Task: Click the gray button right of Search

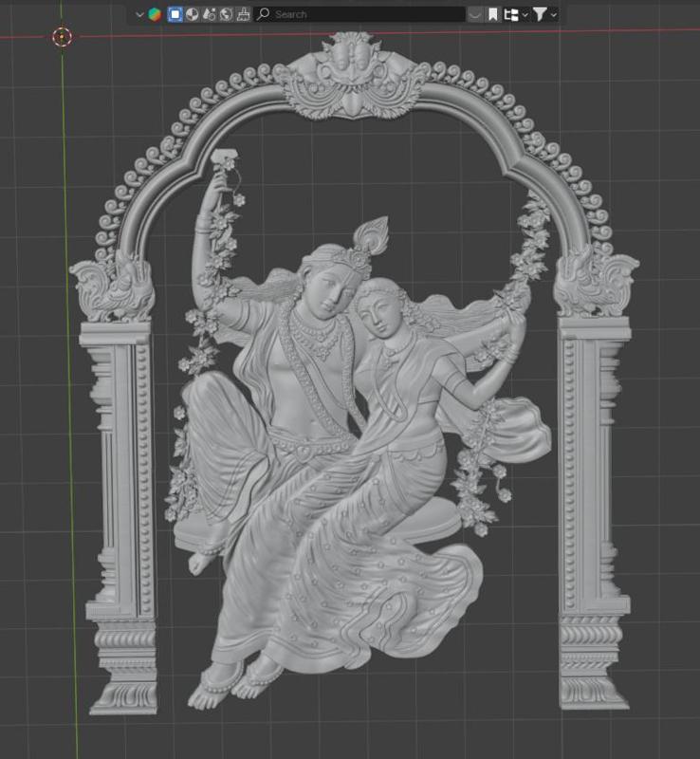Action: click(x=475, y=15)
